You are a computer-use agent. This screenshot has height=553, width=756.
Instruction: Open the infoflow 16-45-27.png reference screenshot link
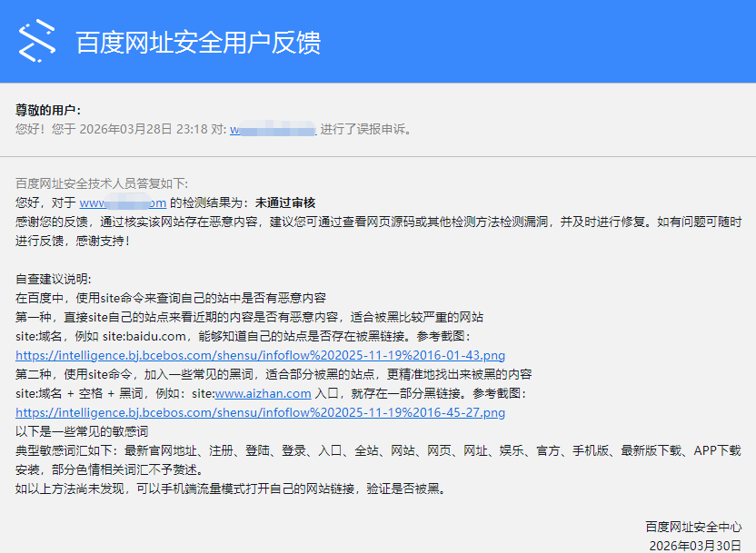tap(261, 413)
